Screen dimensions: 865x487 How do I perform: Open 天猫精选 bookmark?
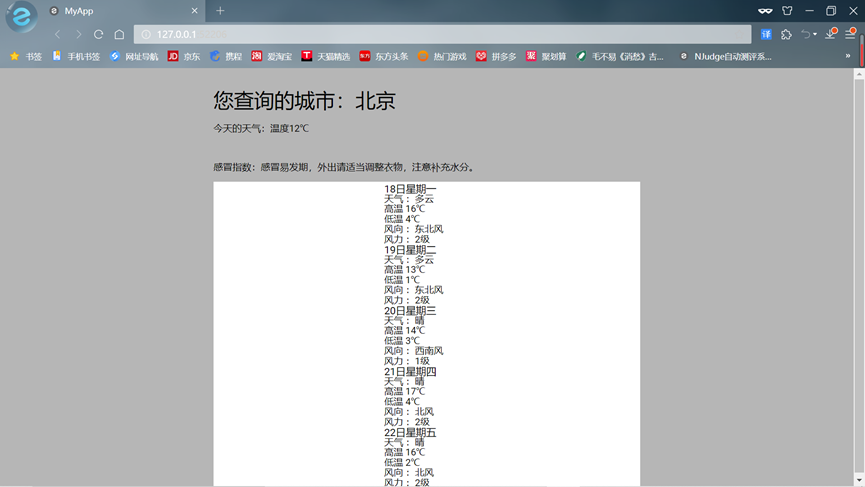325,56
